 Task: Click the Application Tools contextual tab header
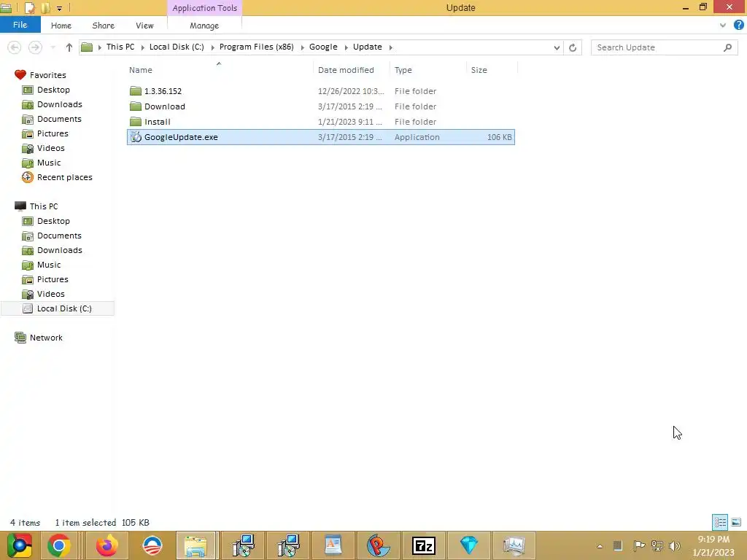point(204,7)
